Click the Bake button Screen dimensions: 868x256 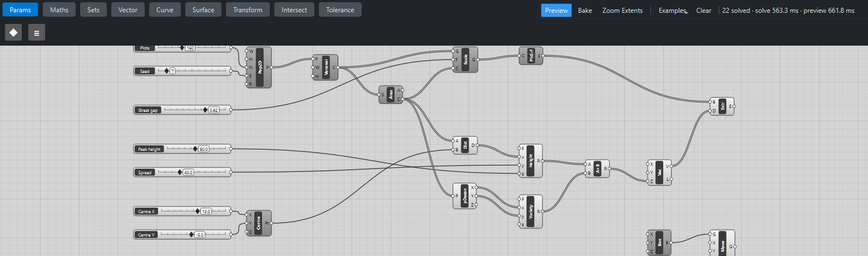pos(585,11)
